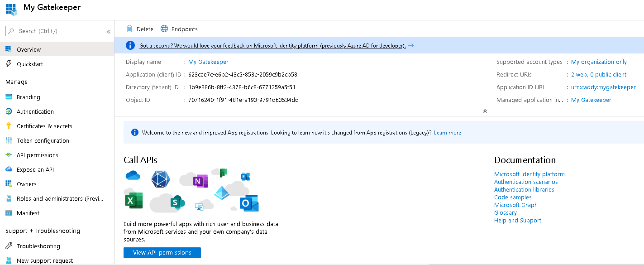Image resolution: width=644 pixels, height=265 pixels.
Task: Click the Azure AD pyramid icon in Call APIs
Action: (222, 193)
